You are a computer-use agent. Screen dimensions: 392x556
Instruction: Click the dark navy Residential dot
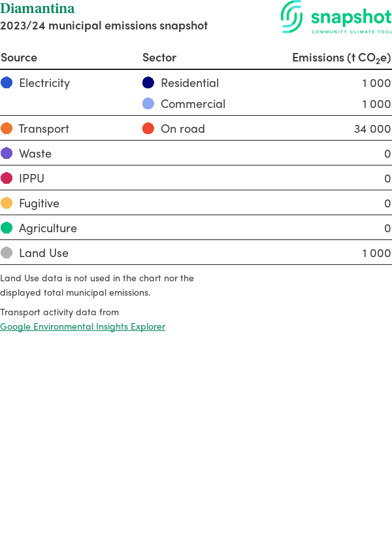tap(148, 82)
